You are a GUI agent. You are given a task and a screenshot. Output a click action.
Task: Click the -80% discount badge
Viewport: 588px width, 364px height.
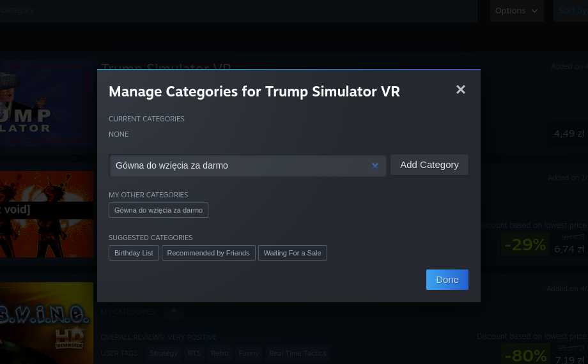526,354
